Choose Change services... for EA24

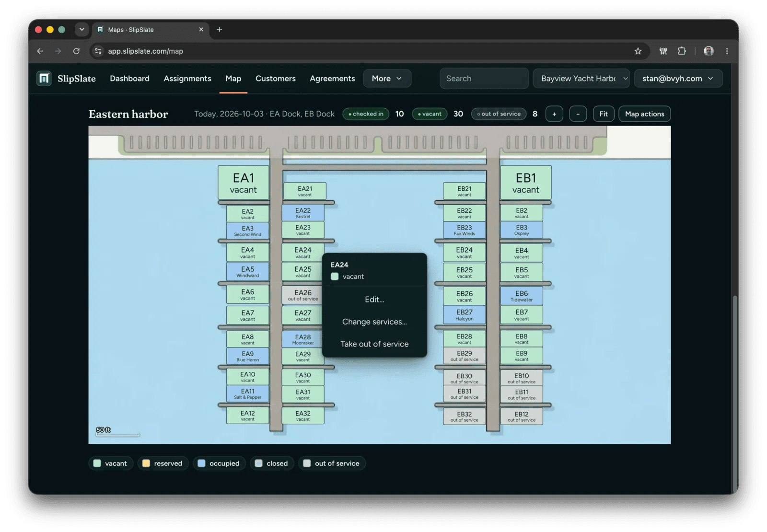click(374, 322)
